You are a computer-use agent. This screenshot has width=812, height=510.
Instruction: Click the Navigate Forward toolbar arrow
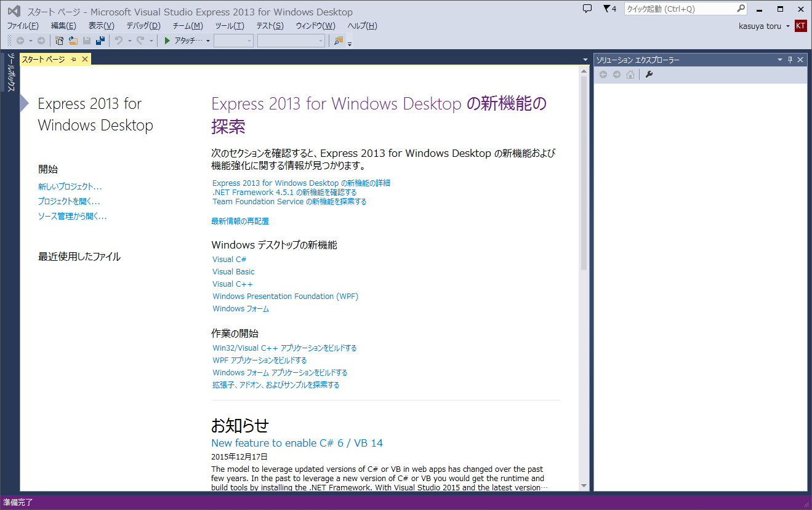coord(41,41)
